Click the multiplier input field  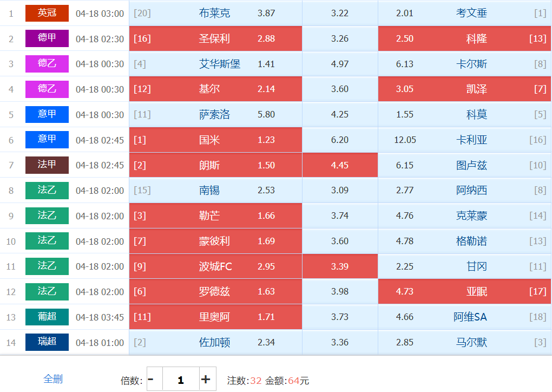(x=181, y=380)
